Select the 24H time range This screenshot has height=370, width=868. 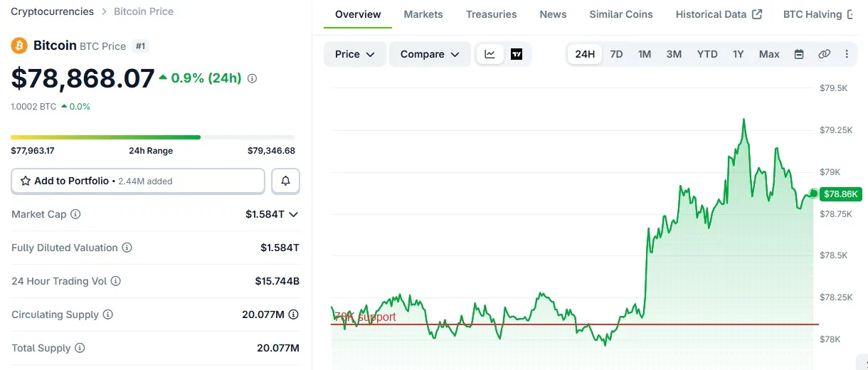(585, 54)
